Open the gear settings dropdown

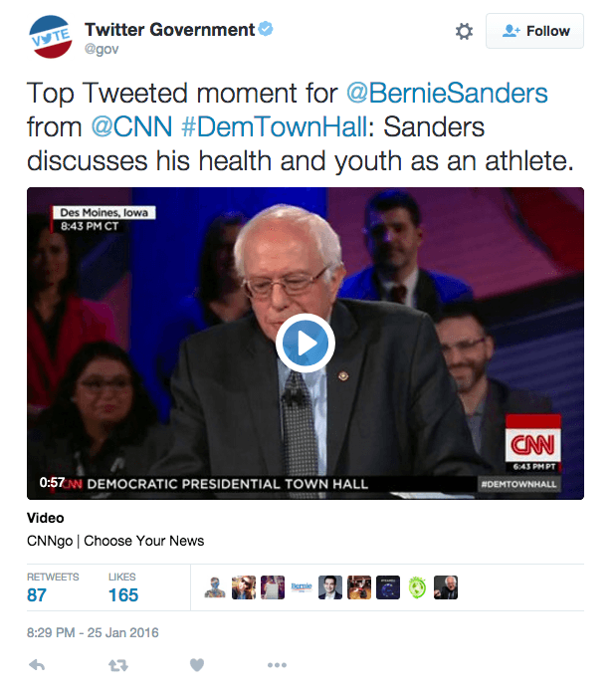pos(464,32)
